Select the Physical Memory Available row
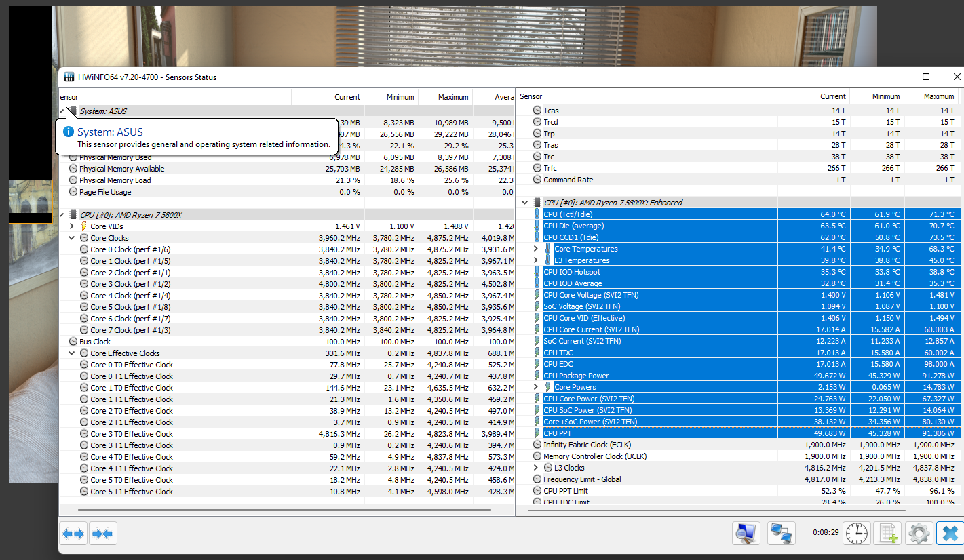Image resolution: width=964 pixels, height=560 pixels. [x=287, y=169]
